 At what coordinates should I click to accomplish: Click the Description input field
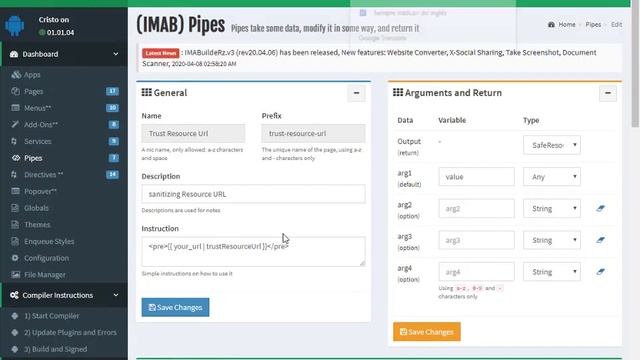tap(253, 194)
